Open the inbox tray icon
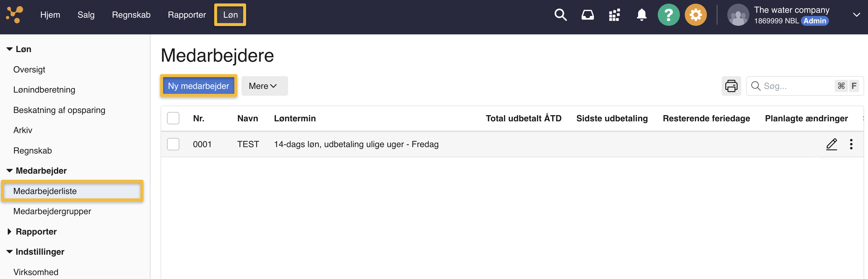Image resolution: width=868 pixels, height=279 pixels. click(588, 15)
